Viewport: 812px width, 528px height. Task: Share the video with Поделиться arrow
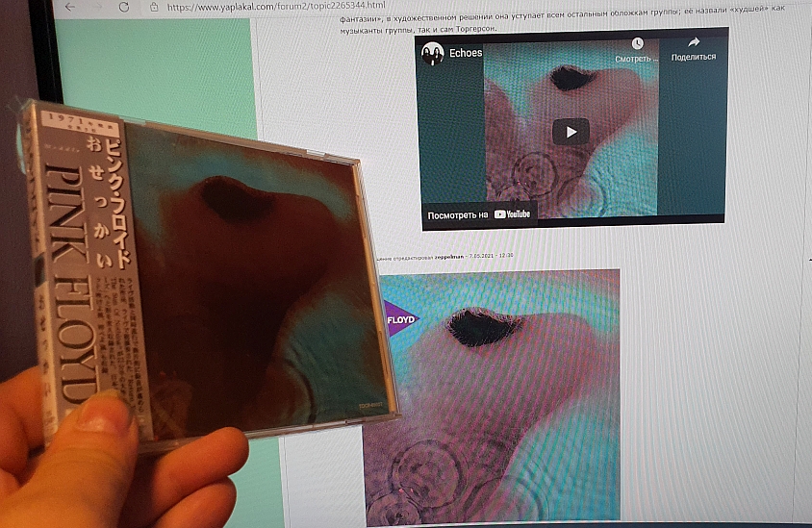coord(694,49)
